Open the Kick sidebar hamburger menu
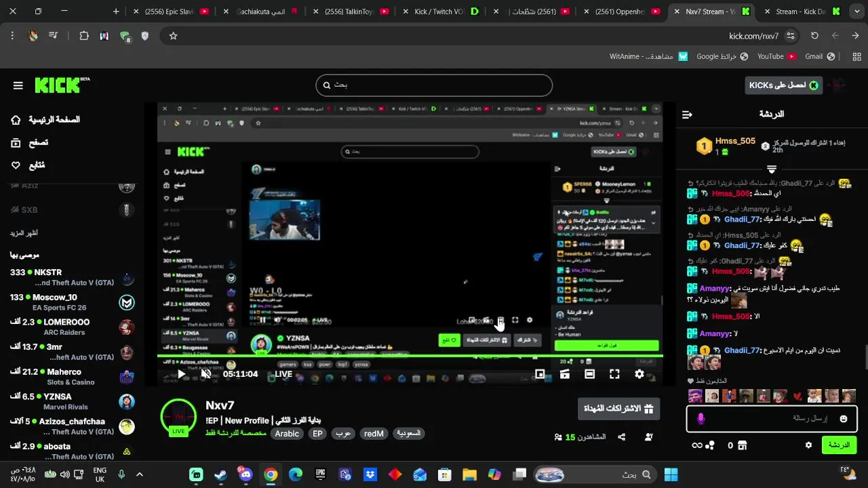The image size is (868, 488). (18, 85)
